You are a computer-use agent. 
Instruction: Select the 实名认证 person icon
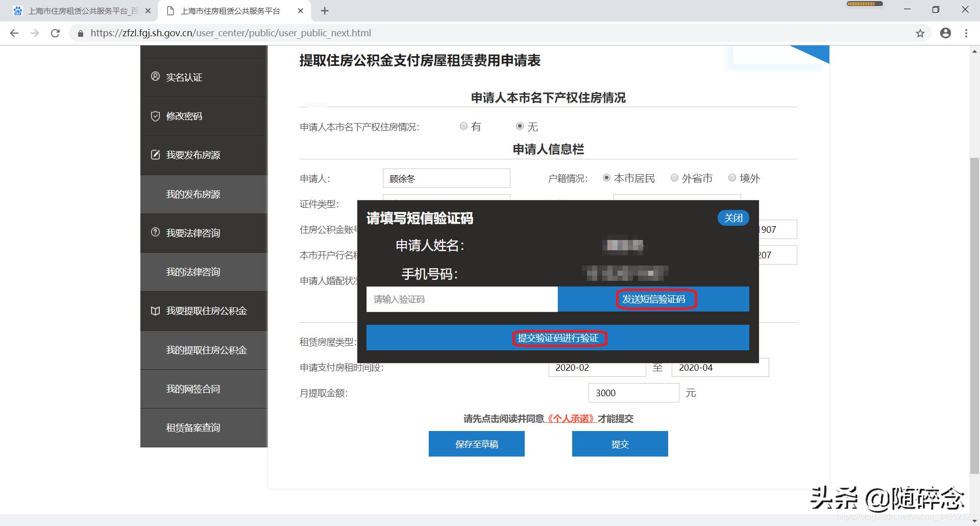point(156,77)
